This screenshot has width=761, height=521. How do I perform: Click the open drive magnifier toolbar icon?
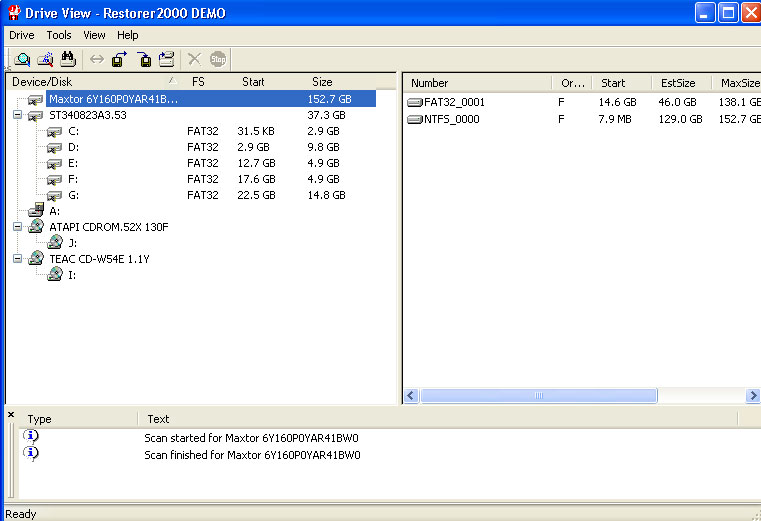(x=22, y=59)
